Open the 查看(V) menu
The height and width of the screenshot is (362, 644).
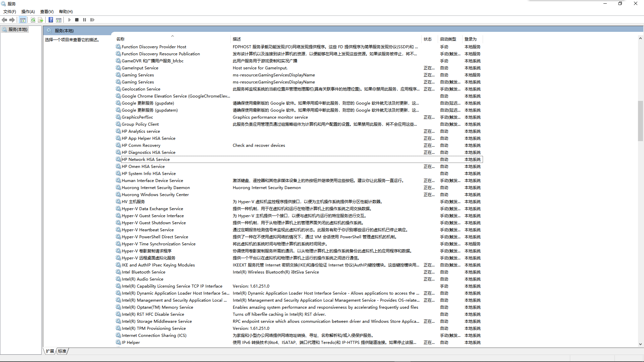47,11
